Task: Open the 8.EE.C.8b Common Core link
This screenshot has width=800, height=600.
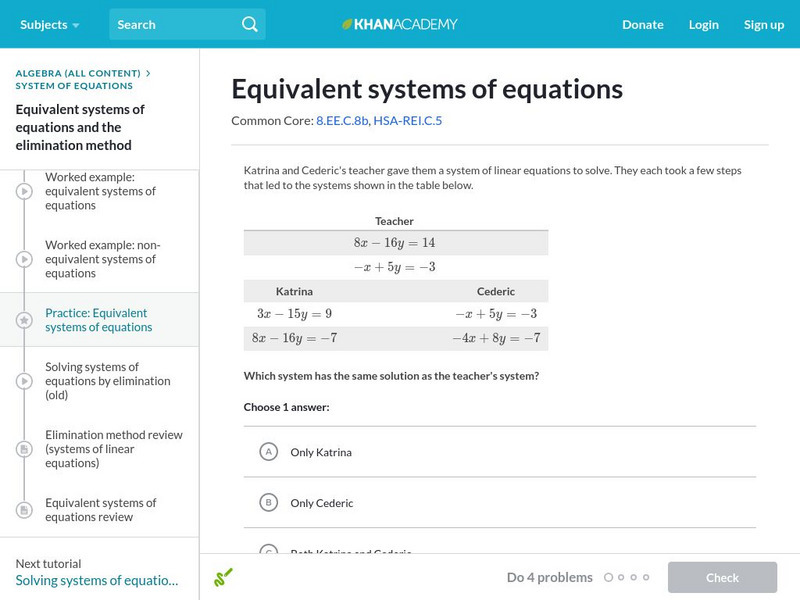Action: point(342,121)
